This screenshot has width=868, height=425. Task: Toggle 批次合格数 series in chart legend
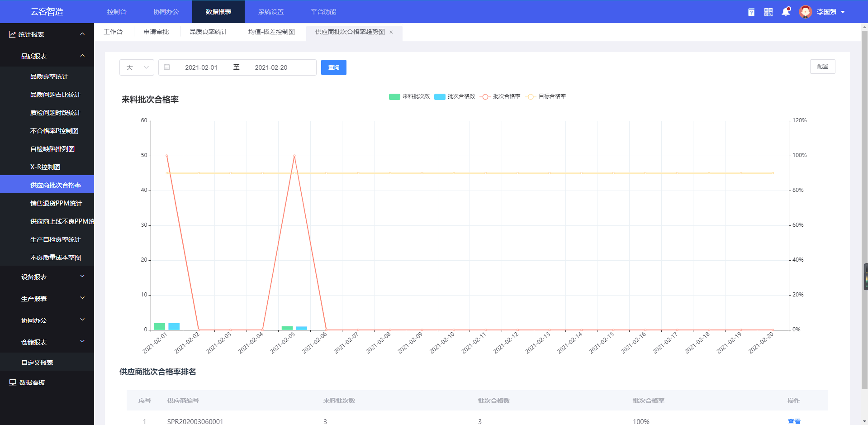[440, 96]
